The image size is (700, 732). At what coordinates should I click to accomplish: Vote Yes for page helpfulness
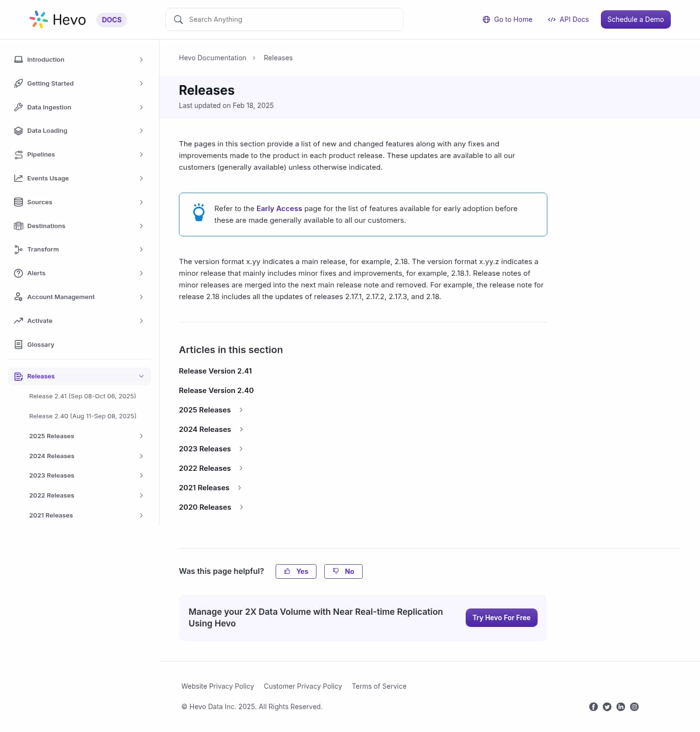pos(296,571)
